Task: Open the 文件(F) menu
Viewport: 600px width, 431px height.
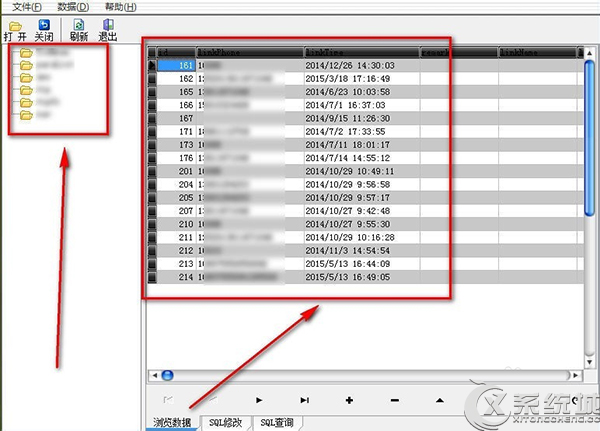Action: click(27, 7)
